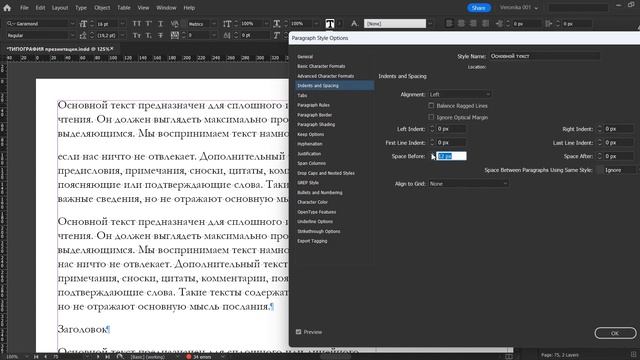Apply Underline formatting
This screenshot has height=360, width=640.
pos(160,24)
